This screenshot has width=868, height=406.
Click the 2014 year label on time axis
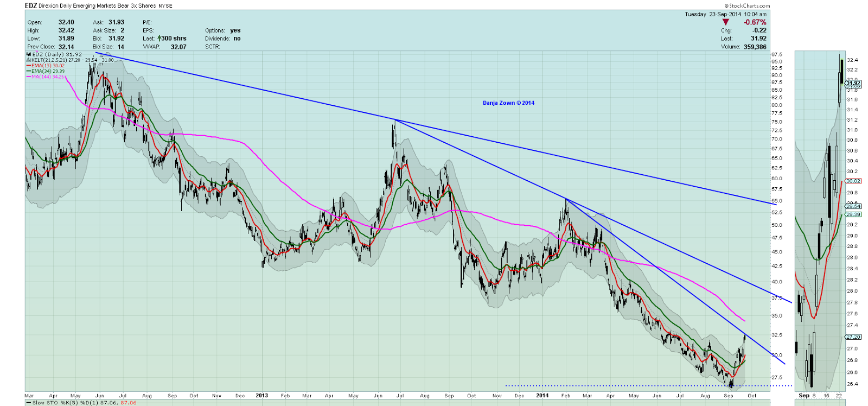tap(542, 395)
